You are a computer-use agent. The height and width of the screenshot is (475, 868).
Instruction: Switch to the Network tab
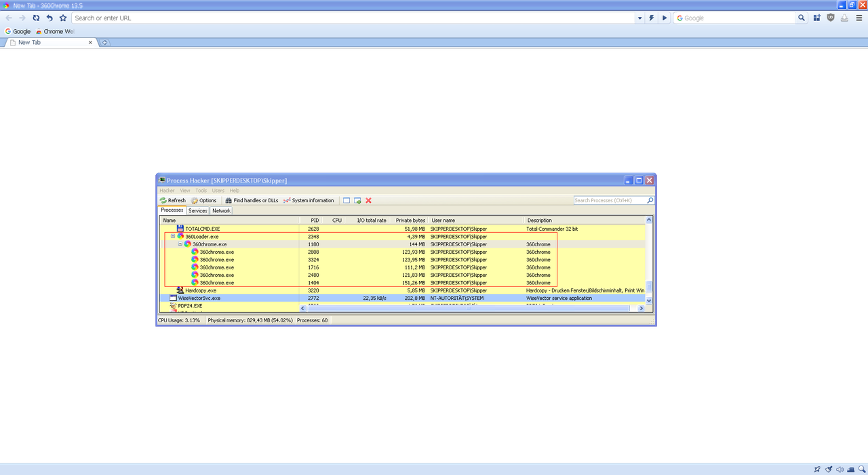(x=222, y=211)
